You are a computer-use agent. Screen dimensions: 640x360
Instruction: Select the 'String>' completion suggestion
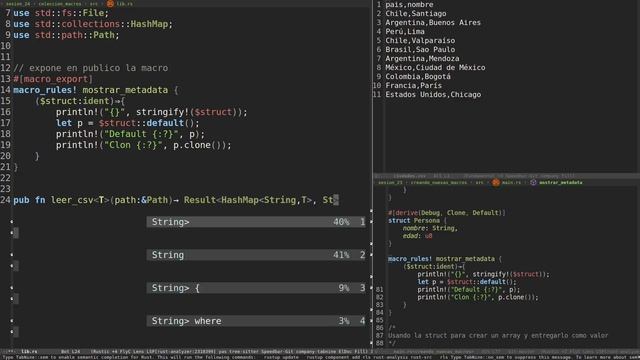pos(256,222)
